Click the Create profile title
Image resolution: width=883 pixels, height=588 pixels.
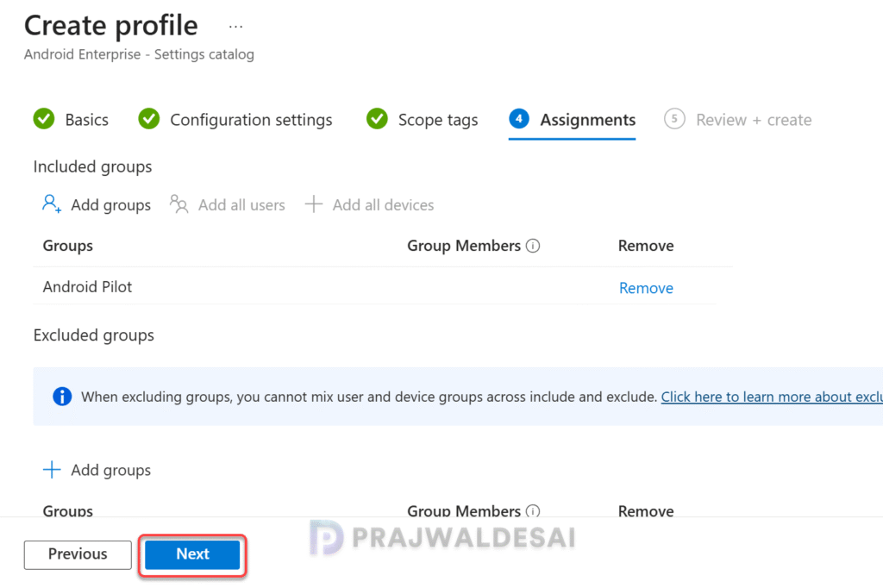tap(111, 26)
